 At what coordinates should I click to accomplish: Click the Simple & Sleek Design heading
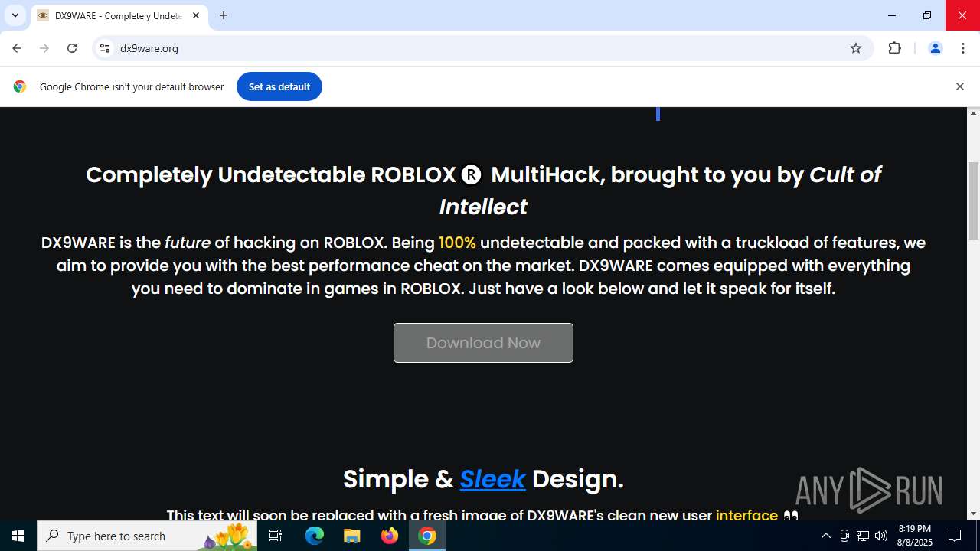pyautogui.click(x=483, y=479)
